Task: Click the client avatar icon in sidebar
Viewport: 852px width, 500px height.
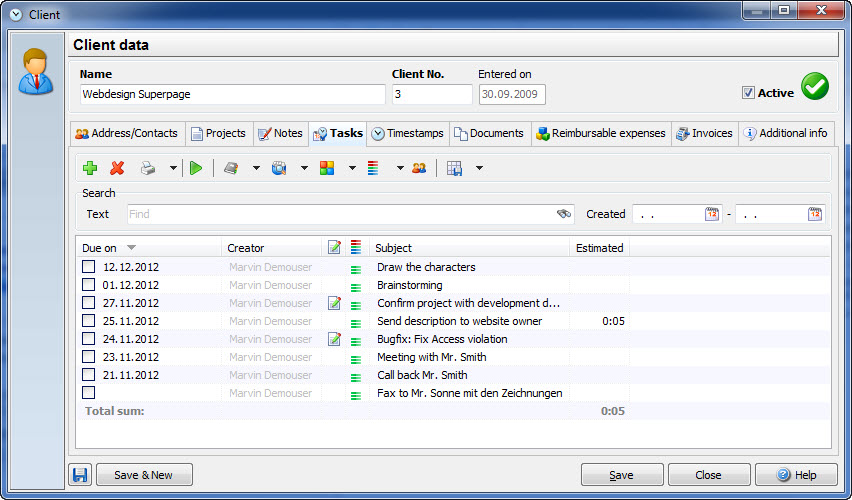Action: point(36,71)
